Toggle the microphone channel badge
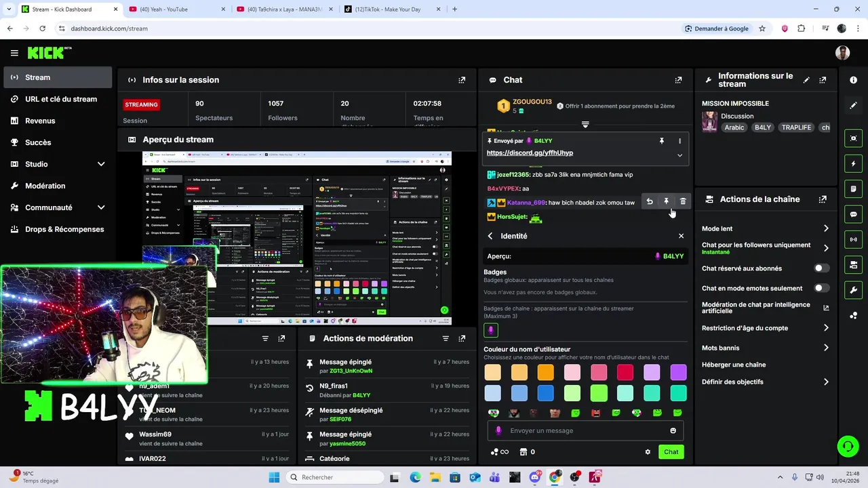868x488 pixels. [491, 330]
